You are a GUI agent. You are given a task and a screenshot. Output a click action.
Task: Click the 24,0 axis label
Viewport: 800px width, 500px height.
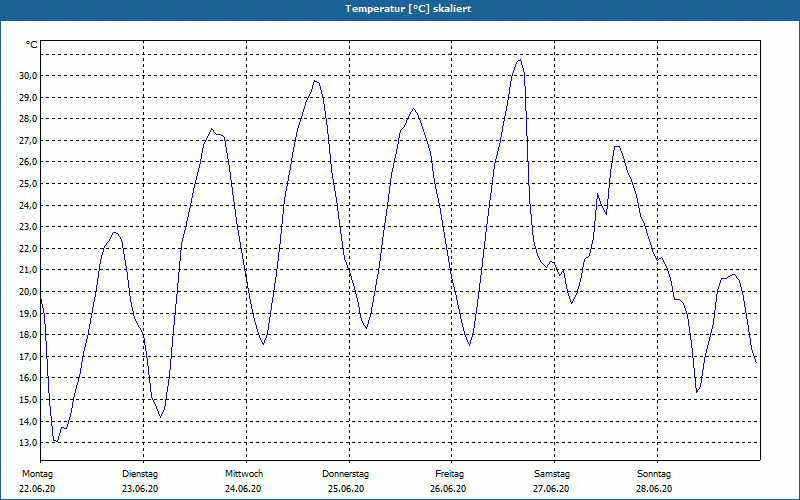point(28,205)
